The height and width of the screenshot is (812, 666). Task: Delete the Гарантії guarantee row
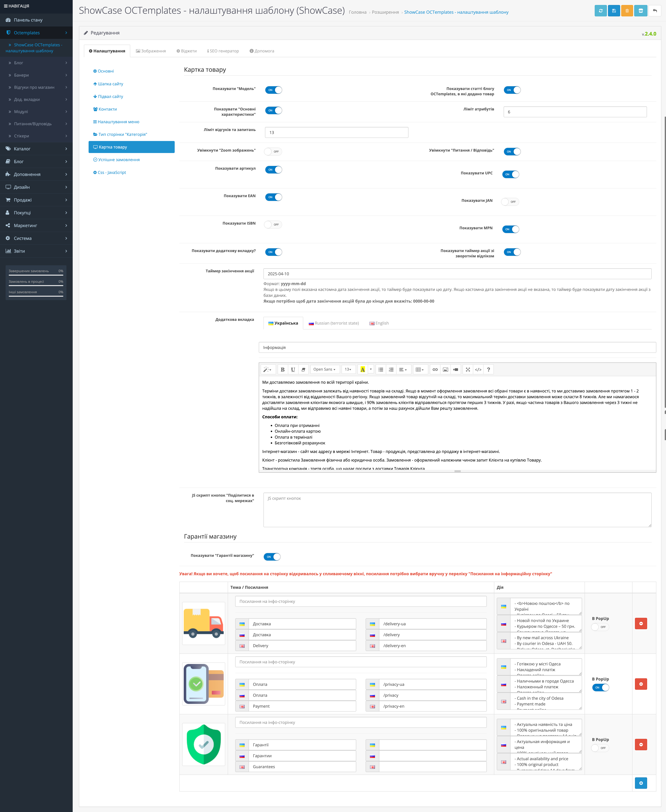(641, 744)
